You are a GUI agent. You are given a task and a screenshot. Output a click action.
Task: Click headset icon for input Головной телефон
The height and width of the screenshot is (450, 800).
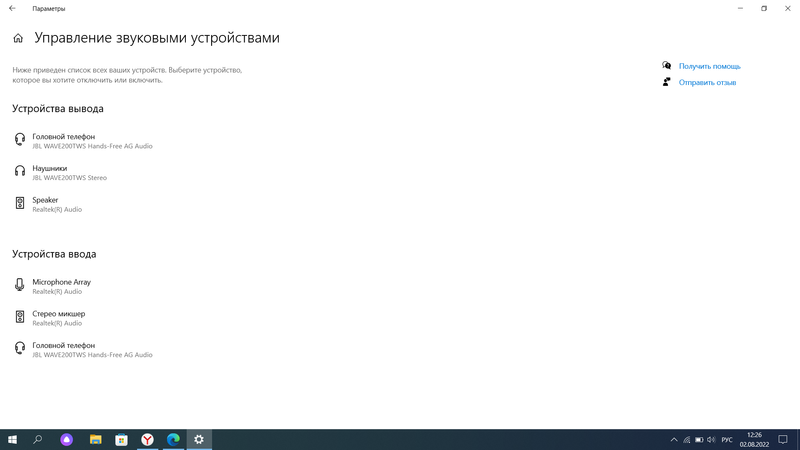pos(20,348)
